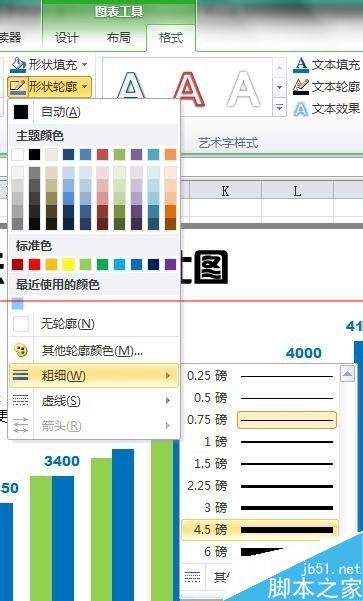Viewport: 363px width, 601px height.
Task: Click the 文本填充 icon
Action: (x=301, y=65)
